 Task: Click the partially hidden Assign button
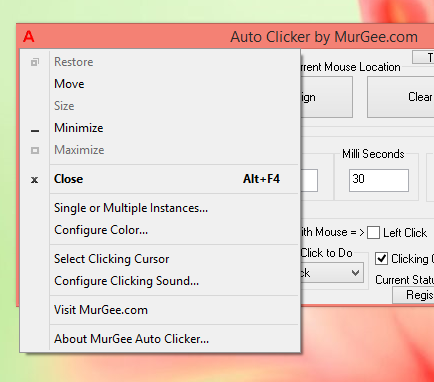[x=326, y=97]
